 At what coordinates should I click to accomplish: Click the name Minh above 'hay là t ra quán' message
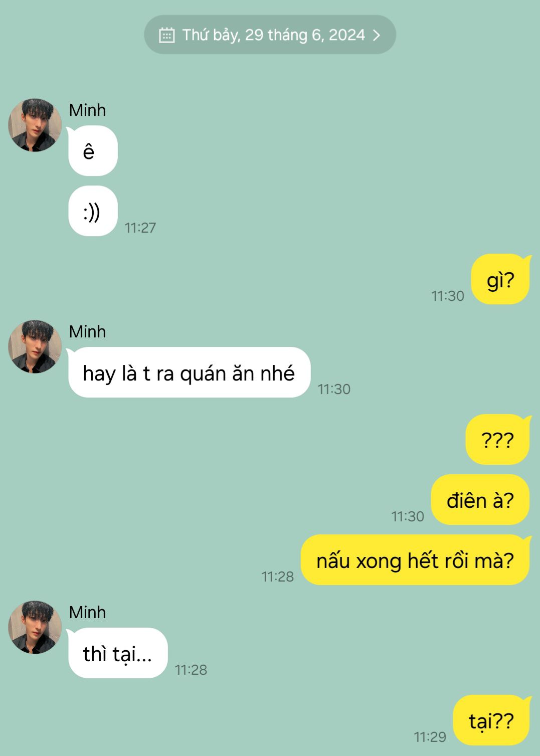pyautogui.click(x=87, y=332)
